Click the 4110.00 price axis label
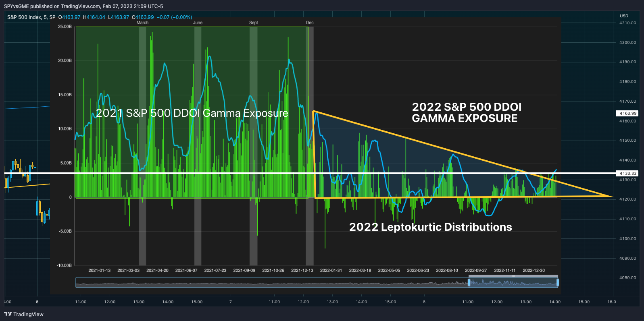The image size is (644, 321). coord(628,219)
